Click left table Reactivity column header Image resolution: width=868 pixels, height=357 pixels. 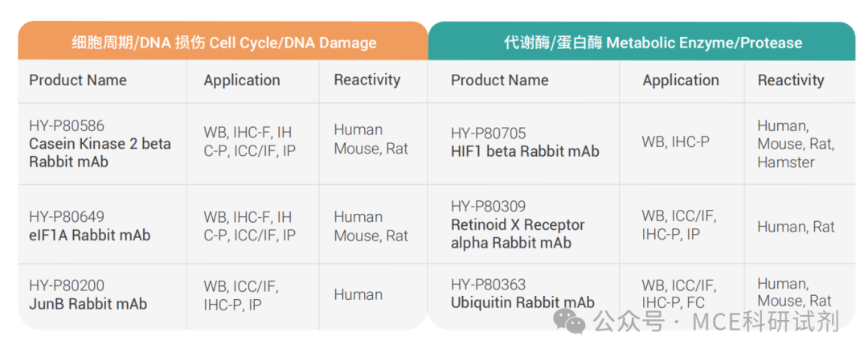(367, 80)
